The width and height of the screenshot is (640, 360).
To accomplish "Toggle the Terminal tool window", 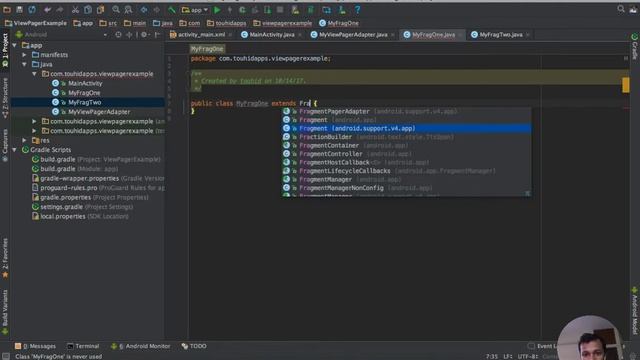I will (x=83, y=346).
